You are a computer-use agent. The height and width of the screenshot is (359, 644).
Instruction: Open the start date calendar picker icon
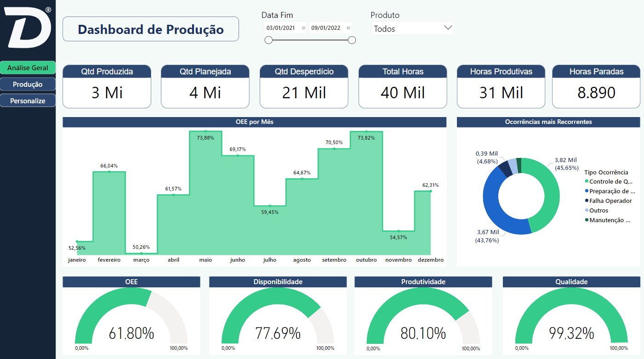[x=303, y=28]
